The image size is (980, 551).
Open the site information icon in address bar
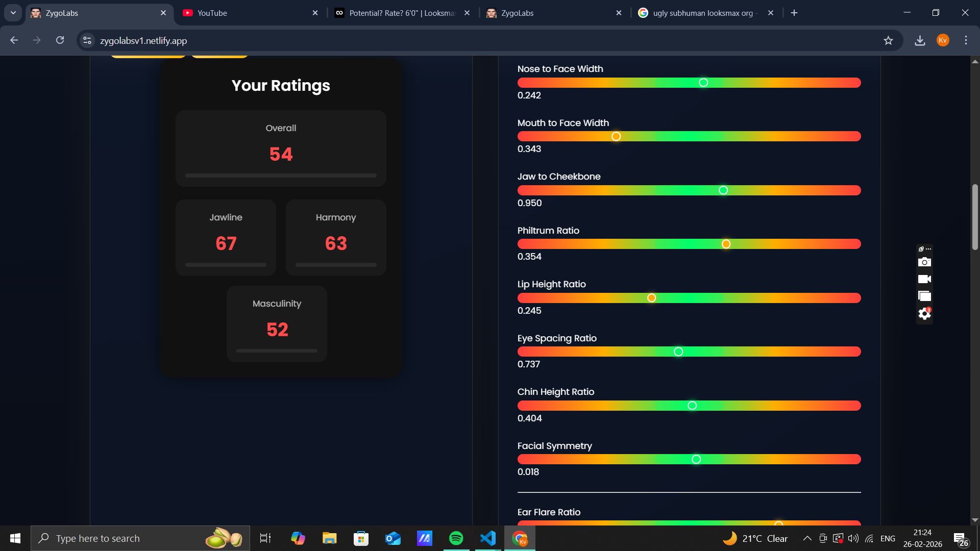[x=87, y=40]
